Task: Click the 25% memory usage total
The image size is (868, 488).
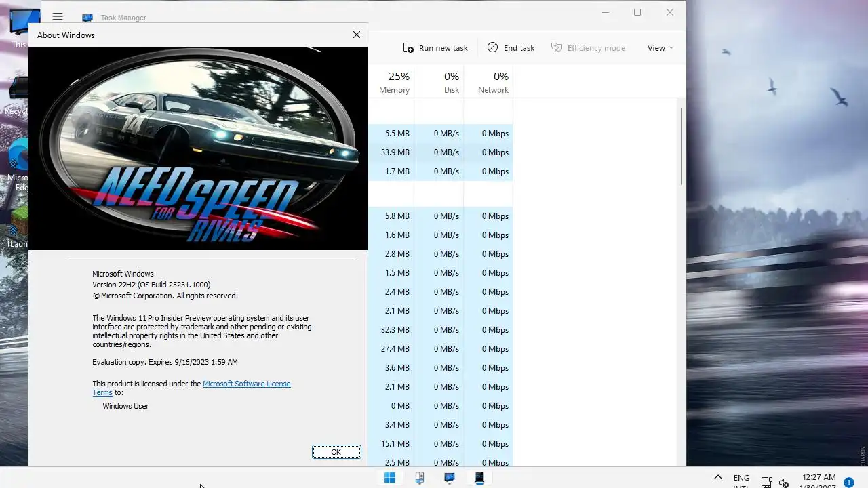Action: 399,77
